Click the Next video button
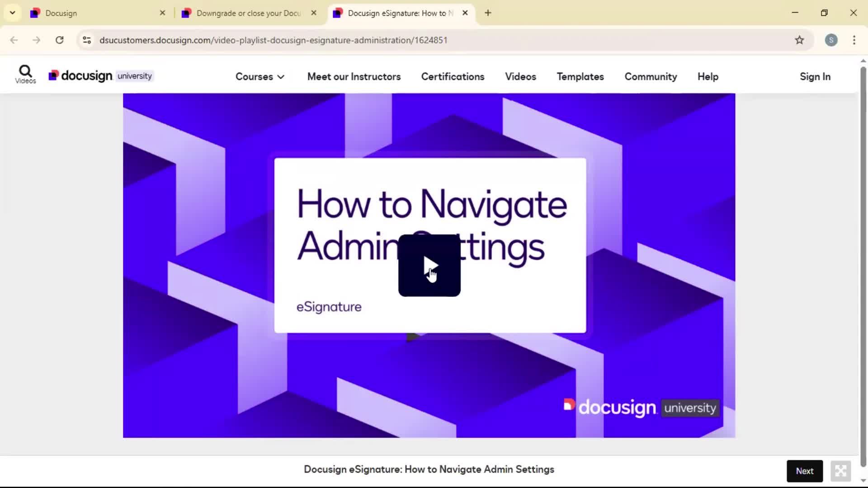 point(805,471)
